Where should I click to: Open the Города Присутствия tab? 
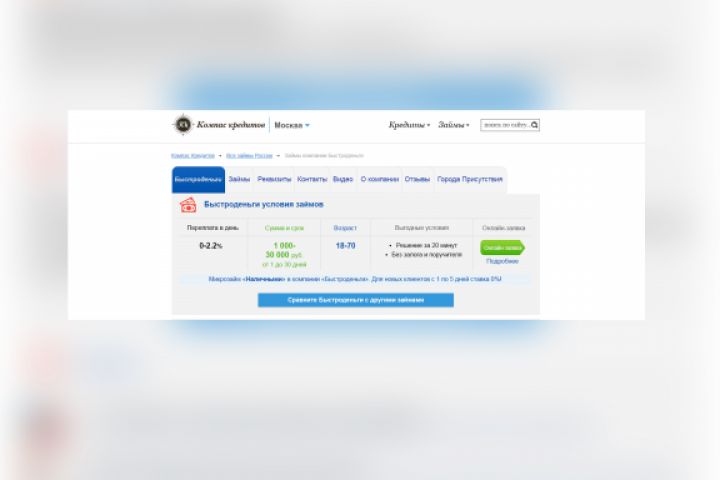[470, 179]
